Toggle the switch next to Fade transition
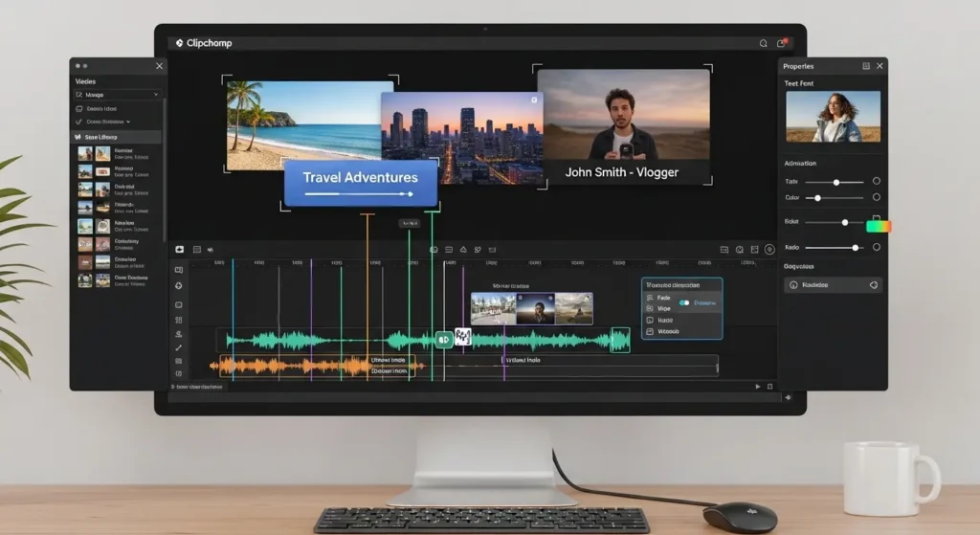The height and width of the screenshot is (535, 980). [684, 302]
